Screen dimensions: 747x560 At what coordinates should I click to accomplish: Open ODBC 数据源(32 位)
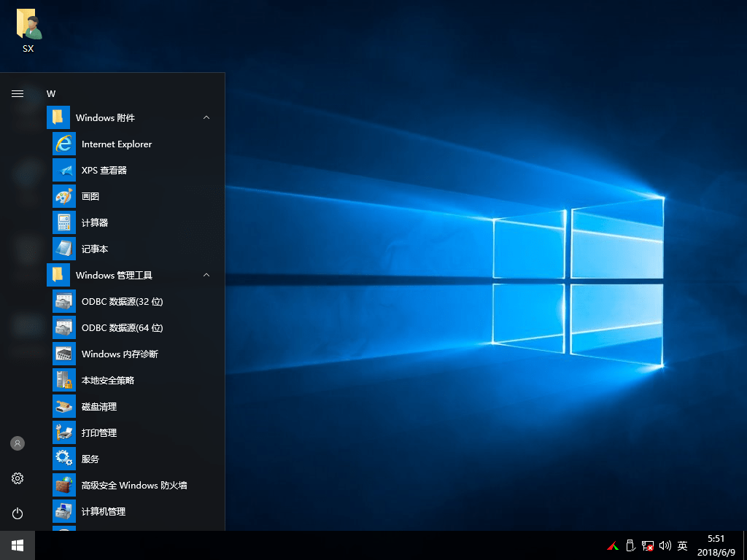tap(121, 301)
